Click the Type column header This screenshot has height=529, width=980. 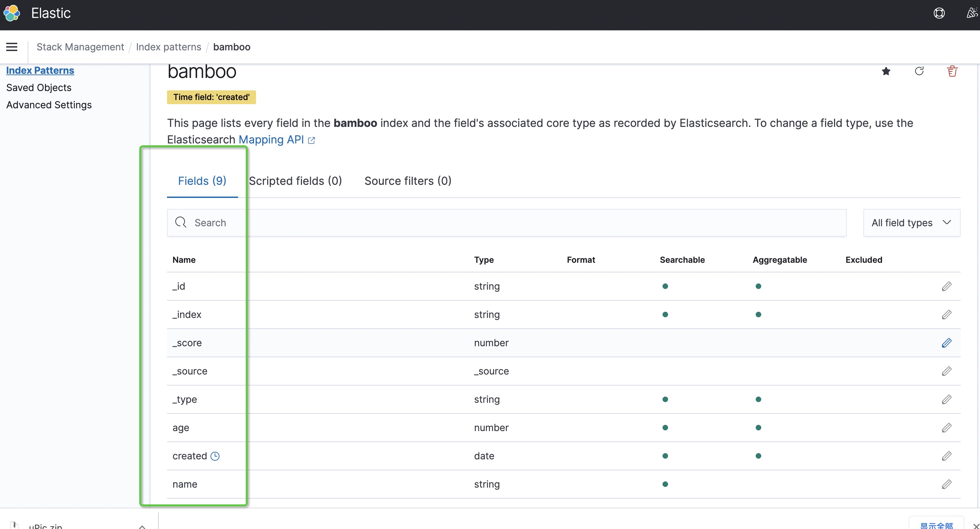483,260
